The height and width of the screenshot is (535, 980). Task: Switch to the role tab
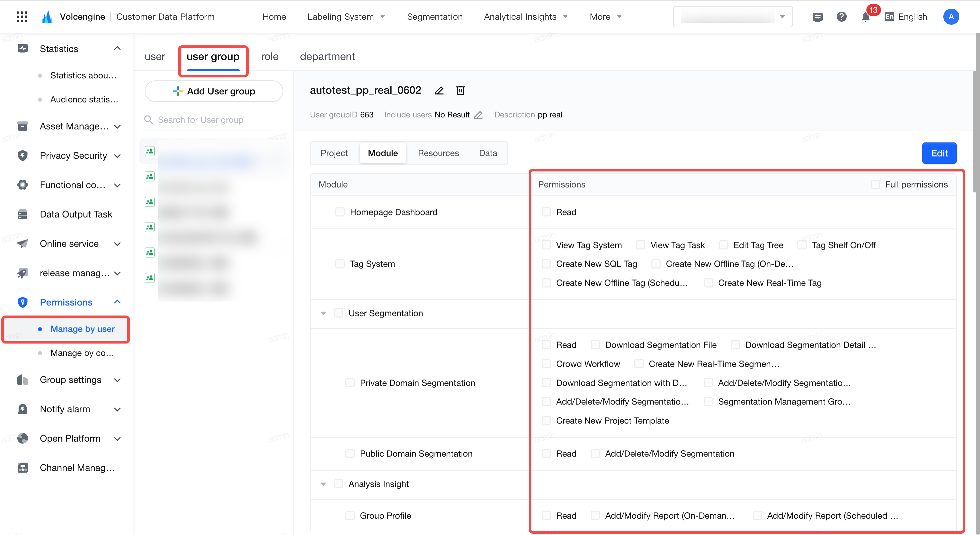click(x=269, y=56)
